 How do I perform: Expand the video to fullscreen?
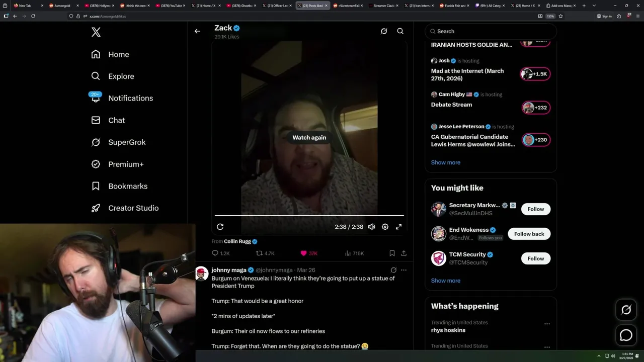click(x=398, y=227)
